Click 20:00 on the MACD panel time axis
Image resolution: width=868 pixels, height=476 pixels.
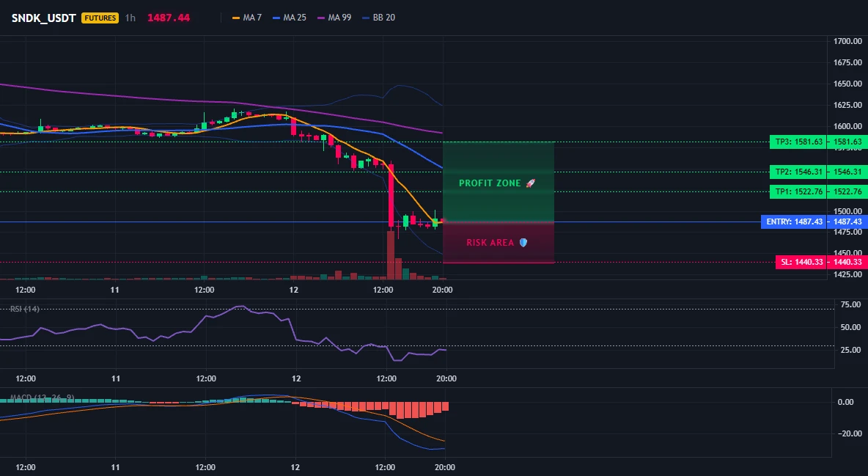click(x=445, y=467)
